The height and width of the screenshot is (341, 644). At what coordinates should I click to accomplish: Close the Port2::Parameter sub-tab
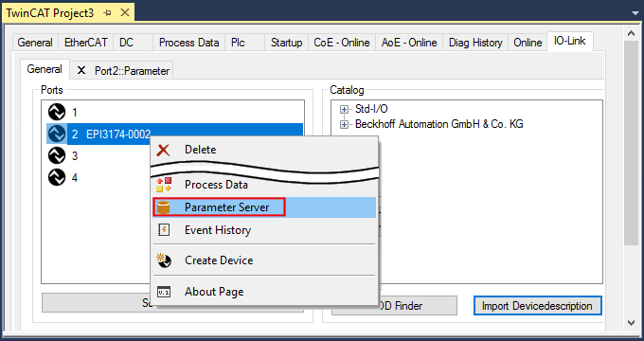point(81,71)
